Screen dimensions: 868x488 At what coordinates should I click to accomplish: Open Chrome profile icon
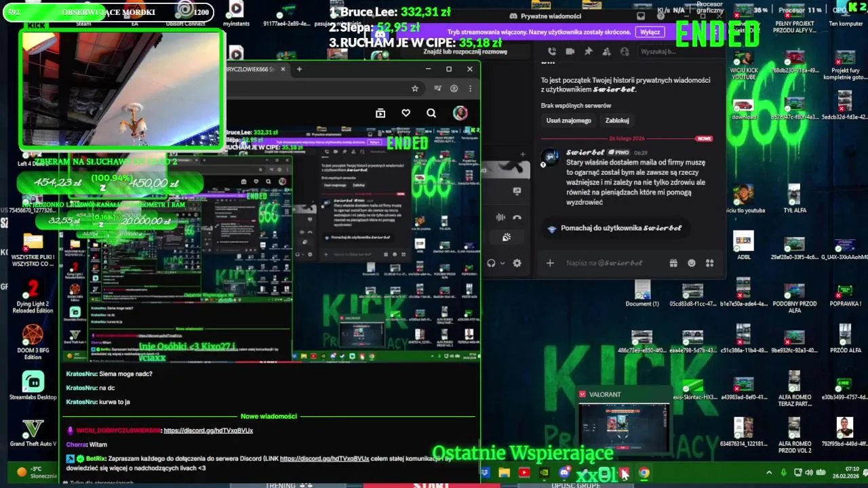(x=454, y=88)
